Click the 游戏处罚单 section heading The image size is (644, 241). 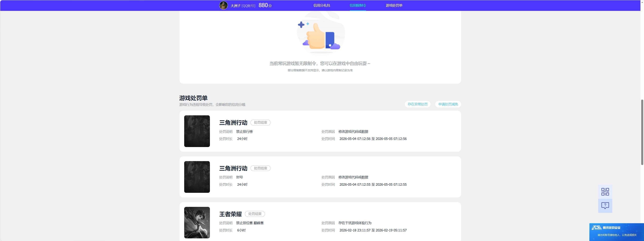(x=193, y=98)
